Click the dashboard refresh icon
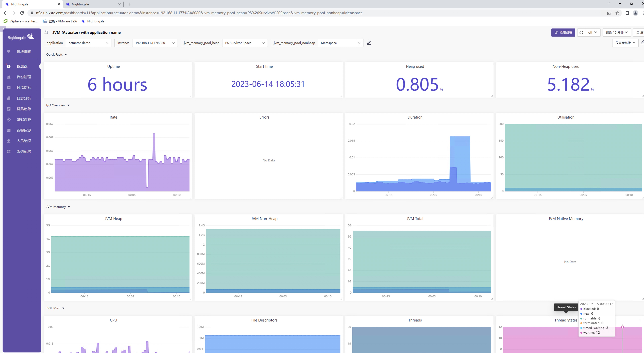 581,32
